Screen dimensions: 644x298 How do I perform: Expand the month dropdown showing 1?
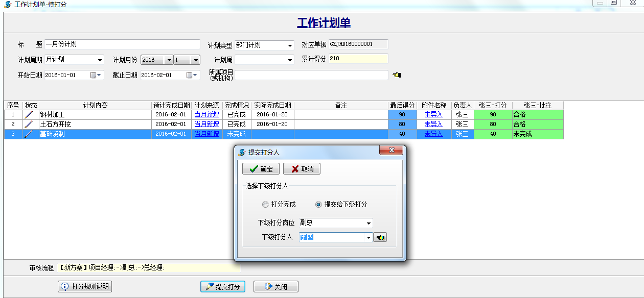coord(195,60)
